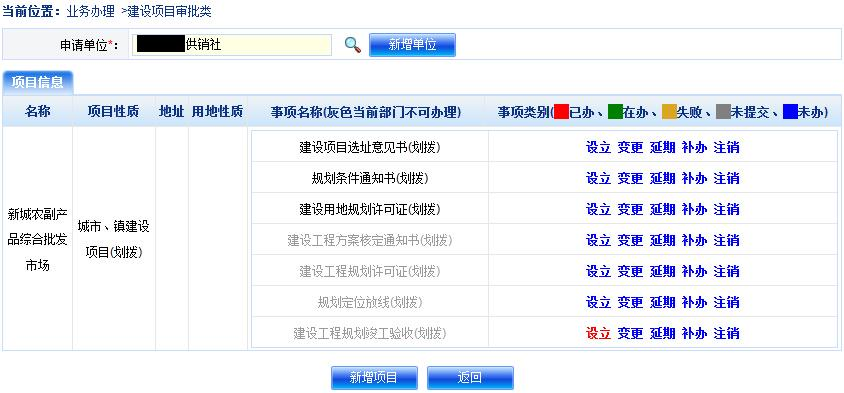
Task: Click the item name 建设项目选址意见书(划拨)
Action: (370, 147)
